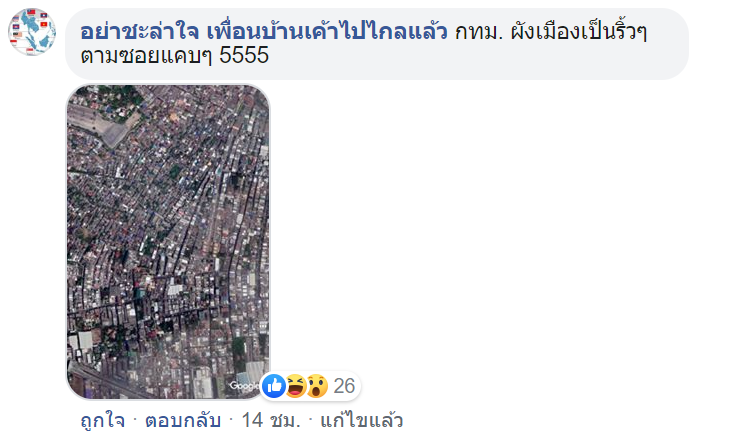Open the 14 ชม. timestamp link

click(271, 420)
